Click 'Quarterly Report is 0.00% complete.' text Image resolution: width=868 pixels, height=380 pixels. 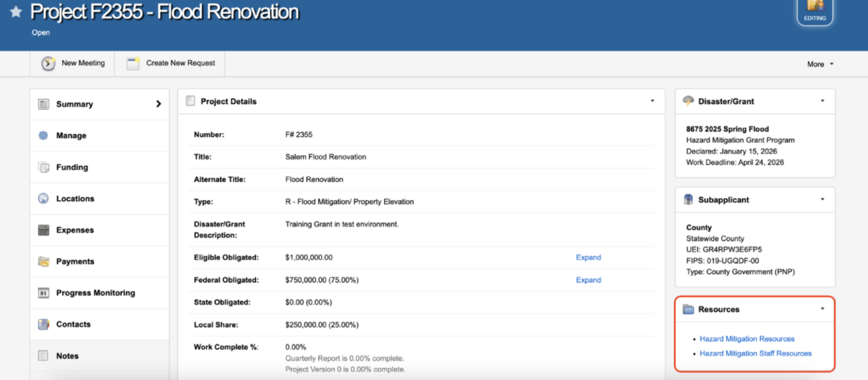click(x=345, y=358)
